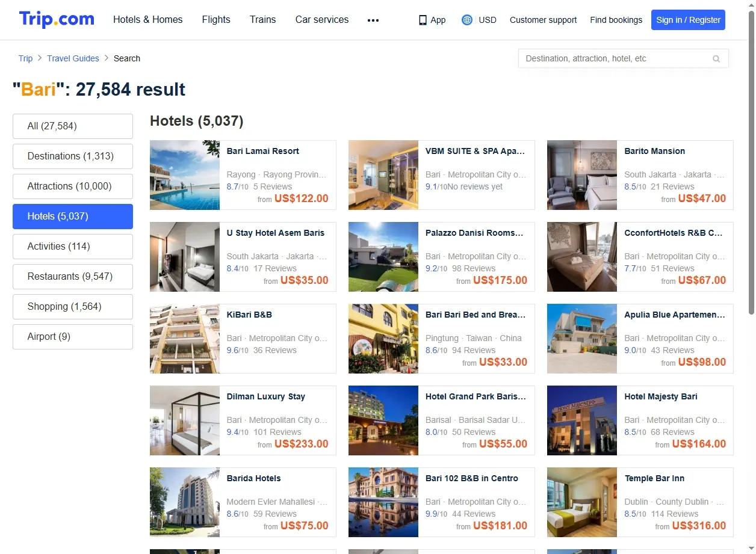Open Find bookings link
The height and width of the screenshot is (554, 756).
click(616, 20)
